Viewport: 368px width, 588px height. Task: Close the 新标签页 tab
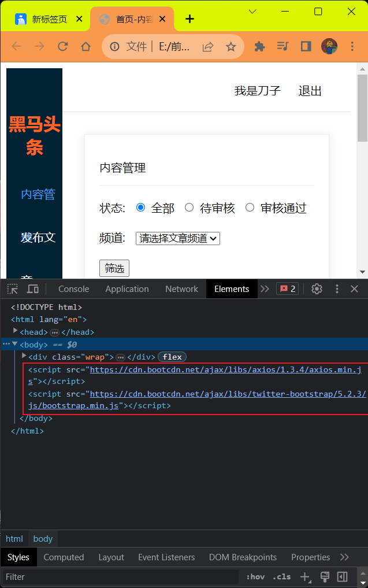[80, 19]
